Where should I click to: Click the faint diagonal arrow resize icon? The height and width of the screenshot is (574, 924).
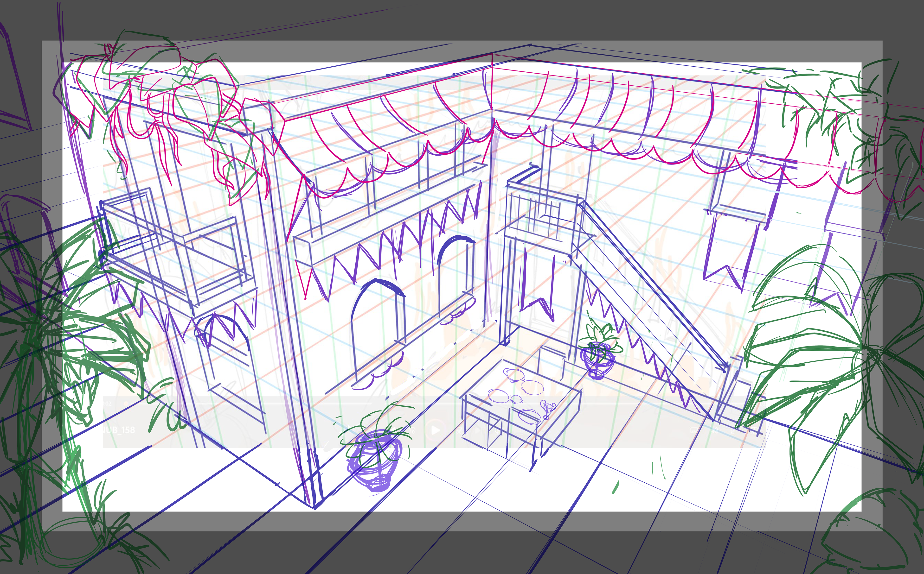733,432
